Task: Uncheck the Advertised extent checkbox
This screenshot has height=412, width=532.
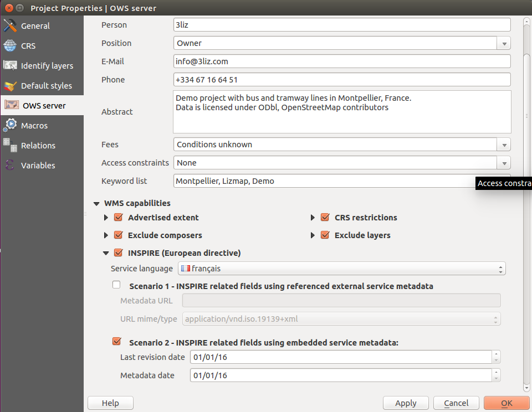Action: tap(119, 218)
